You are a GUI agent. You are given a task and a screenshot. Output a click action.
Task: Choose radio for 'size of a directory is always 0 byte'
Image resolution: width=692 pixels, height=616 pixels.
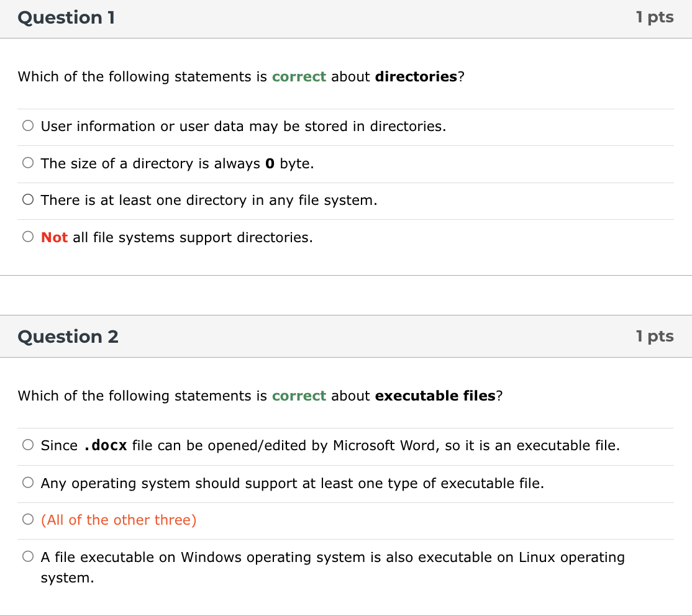coord(28,163)
